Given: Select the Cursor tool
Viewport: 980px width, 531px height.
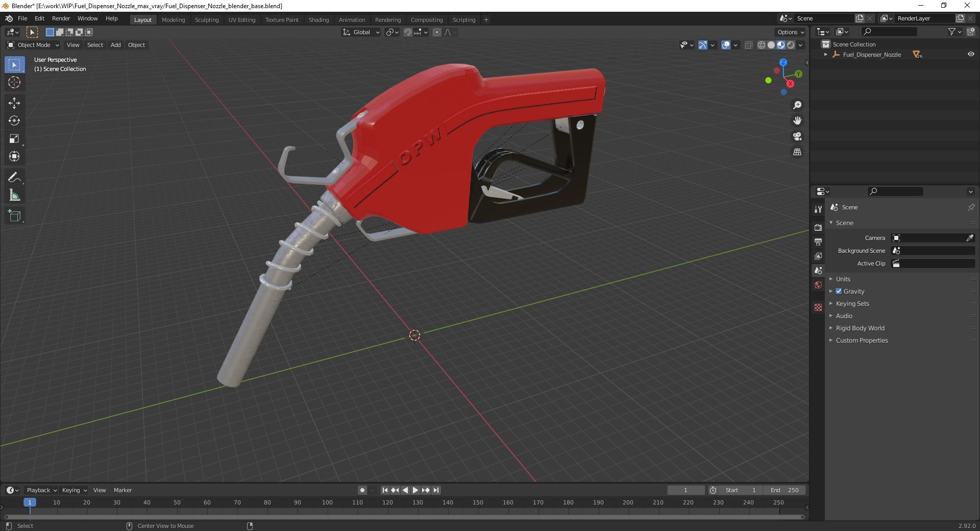Looking at the screenshot, I should pyautogui.click(x=14, y=82).
